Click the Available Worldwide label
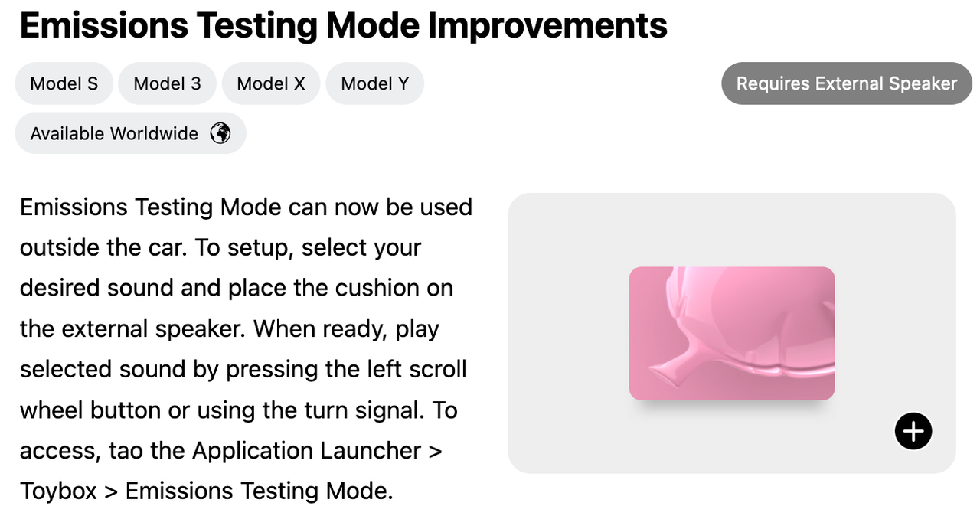Screen dimensions: 980x529 114,133
